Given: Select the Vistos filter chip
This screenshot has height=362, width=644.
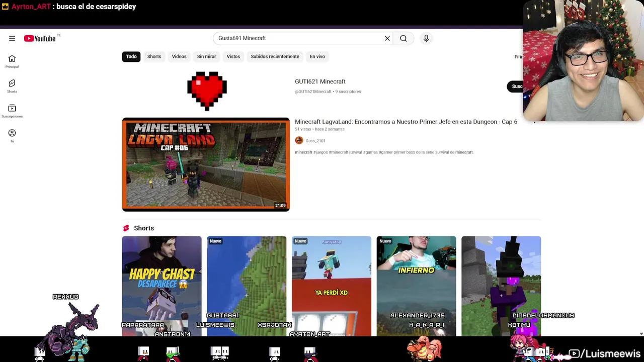Looking at the screenshot, I should (x=233, y=56).
